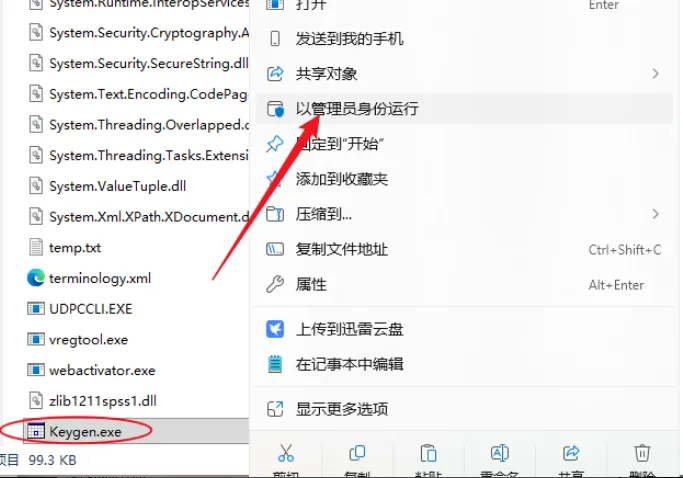Click the Xunlei cloud upload bird icon
This screenshot has width=683, height=478.
pos(275,329)
